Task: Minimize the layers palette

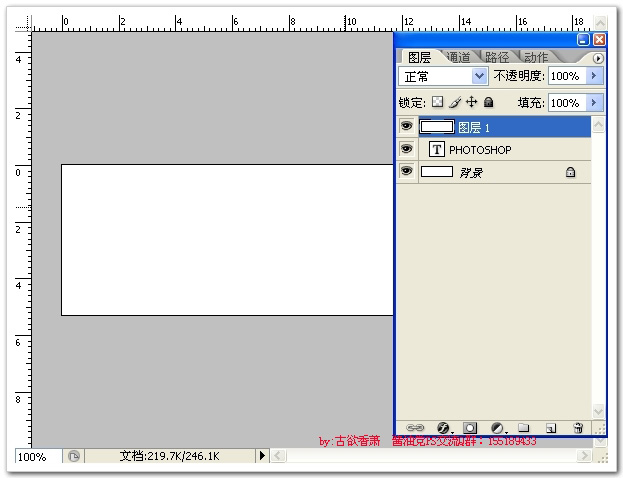Action: click(x=583, y=39)
